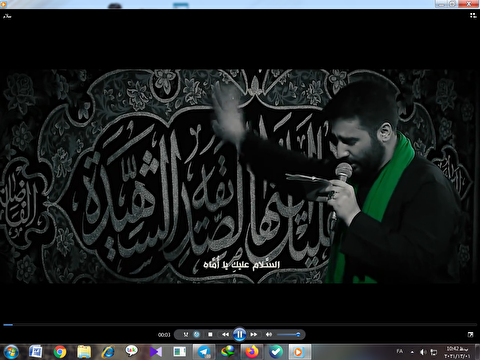Seek along the video progress bar
480x360 pixels.
click(x=240, y=324)
